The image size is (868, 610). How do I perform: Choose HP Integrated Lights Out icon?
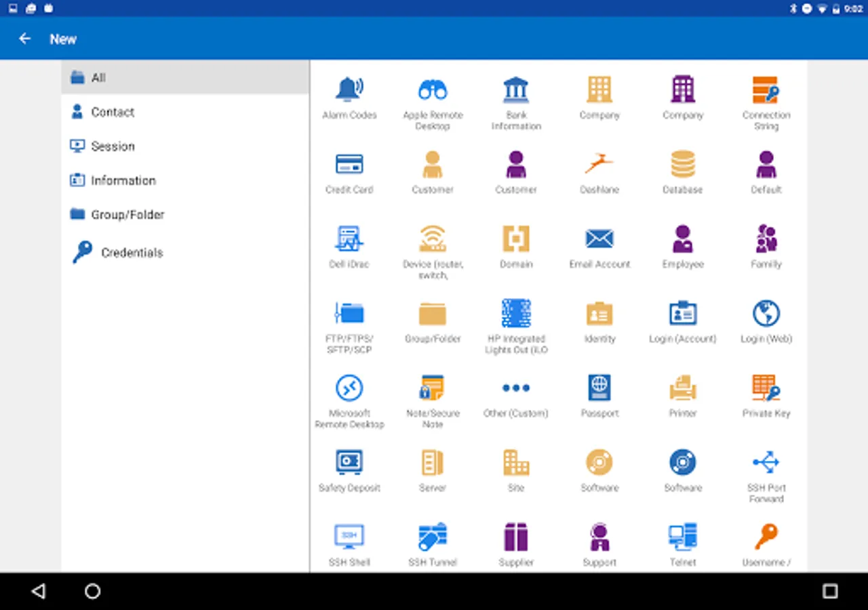[x=516, y=313]
